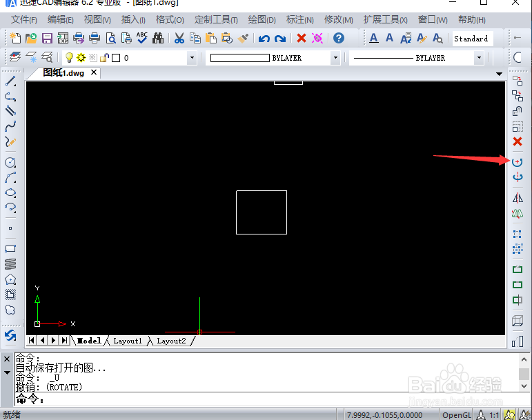Open the 标注(N) menu
This screenshot has width=532, height=420.
click(x=300, y=20)
